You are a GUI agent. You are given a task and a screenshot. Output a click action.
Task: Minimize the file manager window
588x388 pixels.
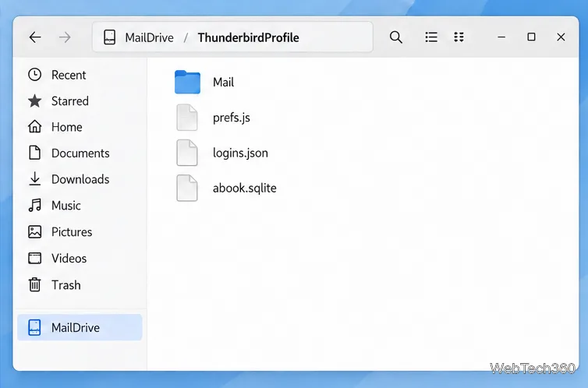501,37
